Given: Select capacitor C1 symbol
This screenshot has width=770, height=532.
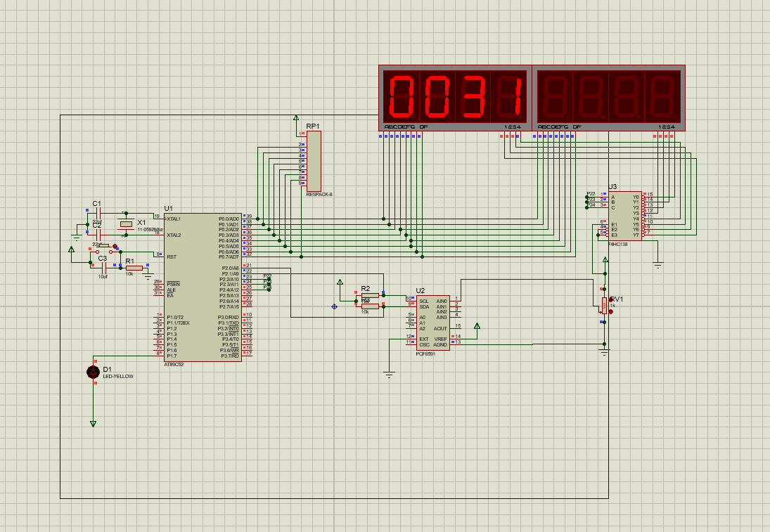Looking at the screenshot, I should pos(98,213).
